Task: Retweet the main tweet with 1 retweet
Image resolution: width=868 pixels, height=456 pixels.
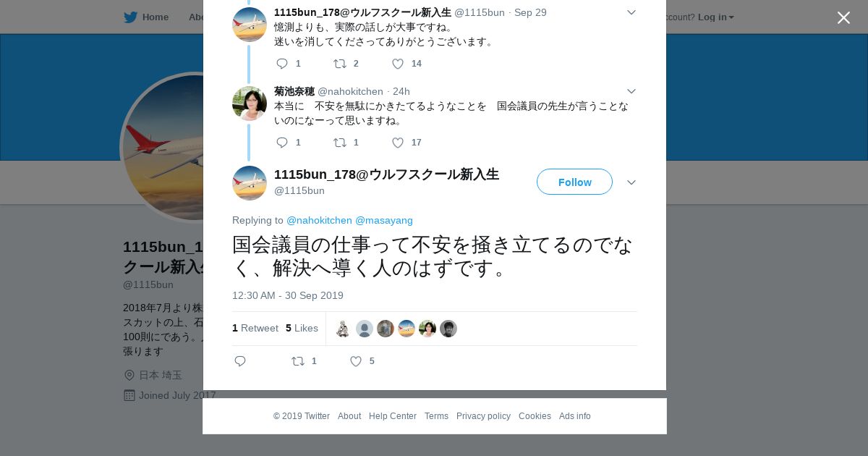Action: coord(304,361)
